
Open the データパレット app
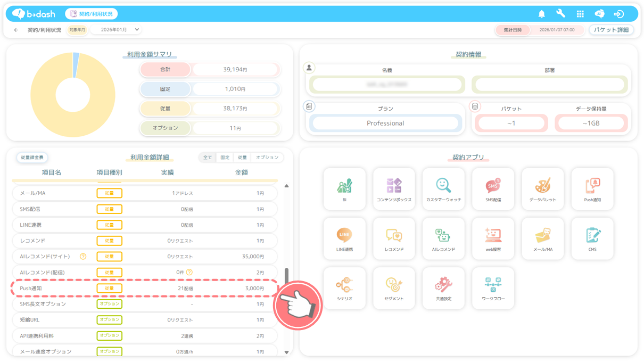tap(542, 188)
